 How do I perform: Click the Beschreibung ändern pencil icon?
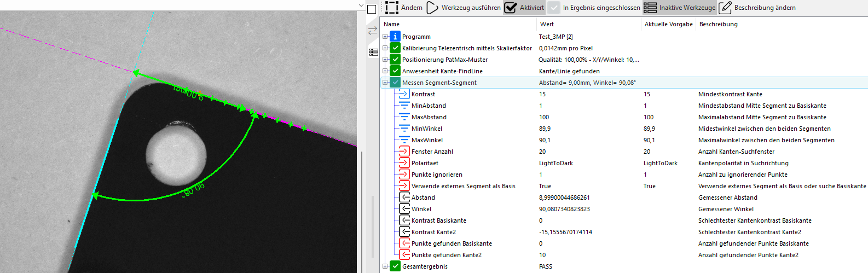[x=725, y=8]
